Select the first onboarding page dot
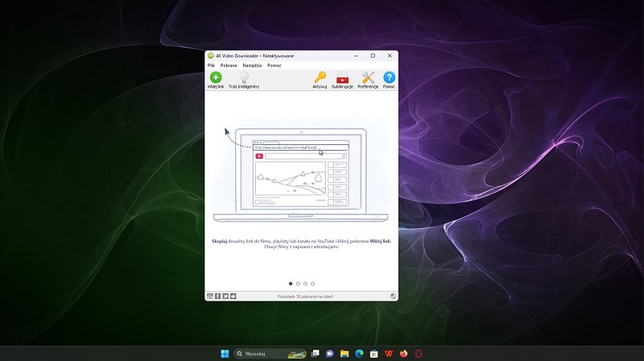The height and width of the screenshot is (361, 644). coord(291,284)
